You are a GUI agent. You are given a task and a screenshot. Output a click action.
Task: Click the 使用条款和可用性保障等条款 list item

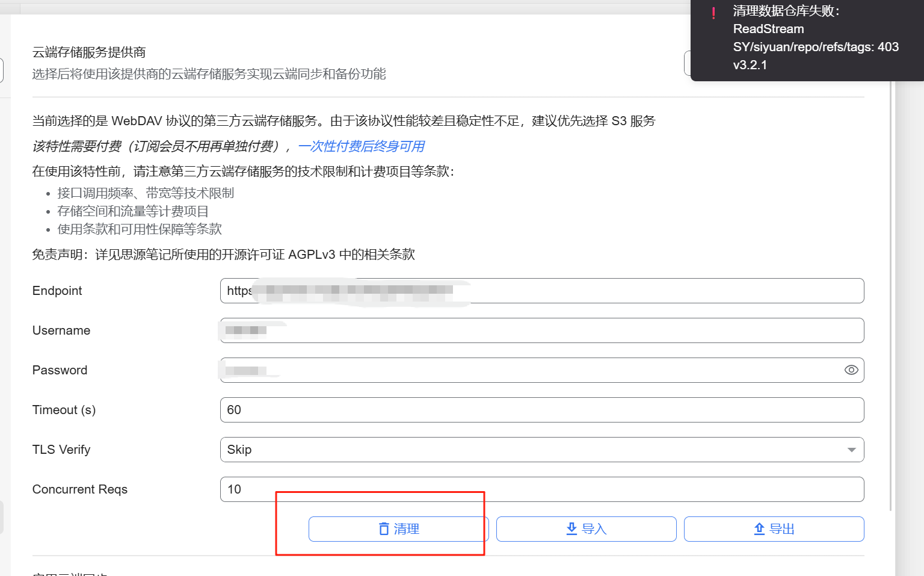[140, 229]
